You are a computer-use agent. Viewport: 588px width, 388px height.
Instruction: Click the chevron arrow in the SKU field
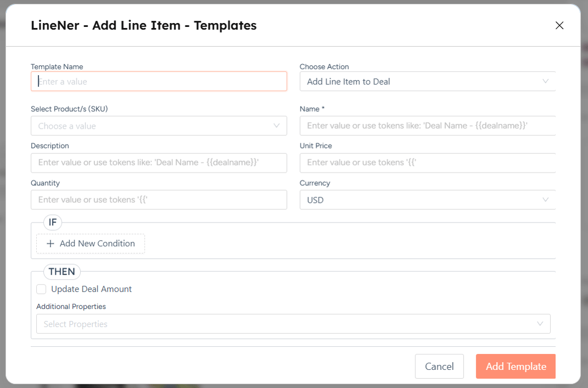point(276,126)
